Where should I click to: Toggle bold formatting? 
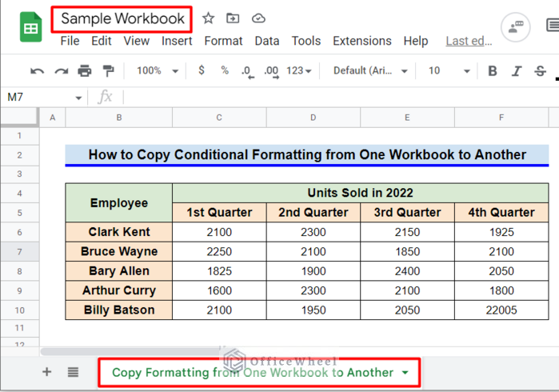coord(493,71)
